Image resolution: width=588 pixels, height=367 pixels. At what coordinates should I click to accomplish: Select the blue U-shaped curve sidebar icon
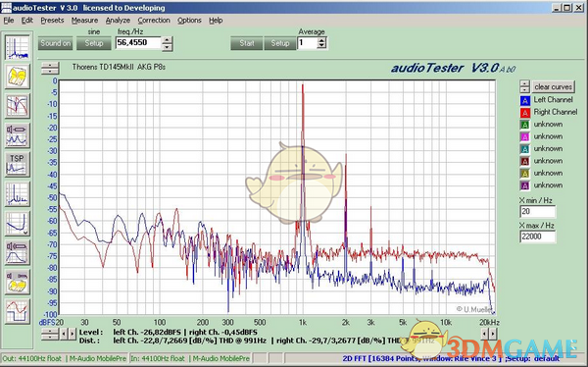click(x=18, y=223)
